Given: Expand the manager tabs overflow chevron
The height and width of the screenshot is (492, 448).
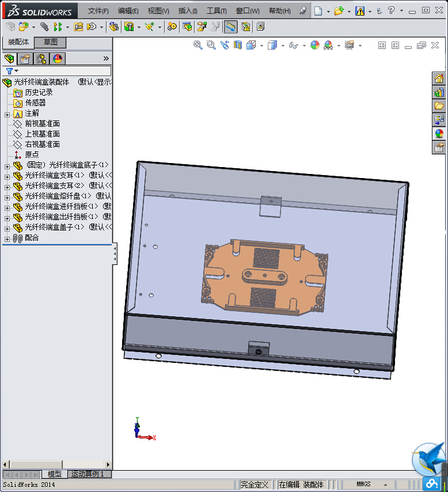Looking at the screenshot, I should tap(106, 58).
